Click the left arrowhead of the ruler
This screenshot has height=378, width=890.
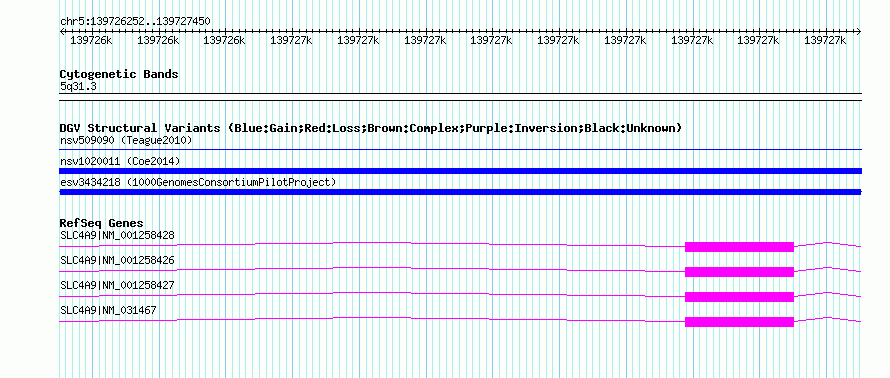pyautogui.click(x=62, y=32)
